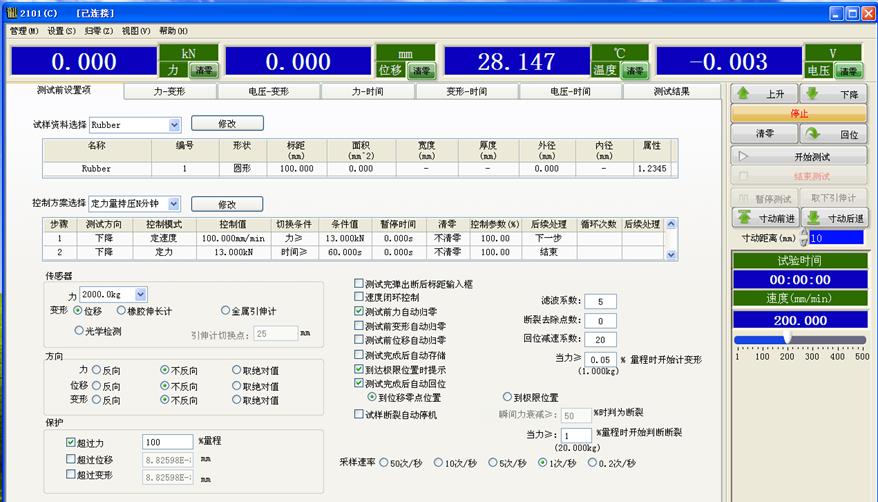Click the orange 停止 (stop) button
The image size is (878, 502).
coord(799,114)
